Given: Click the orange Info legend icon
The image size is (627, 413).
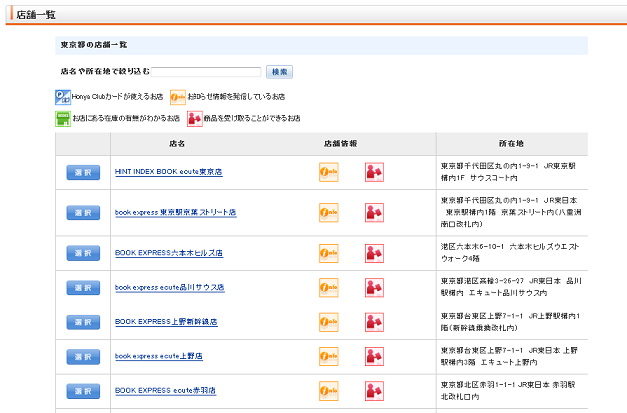Looking at the screenshot, I should [178, 97].
